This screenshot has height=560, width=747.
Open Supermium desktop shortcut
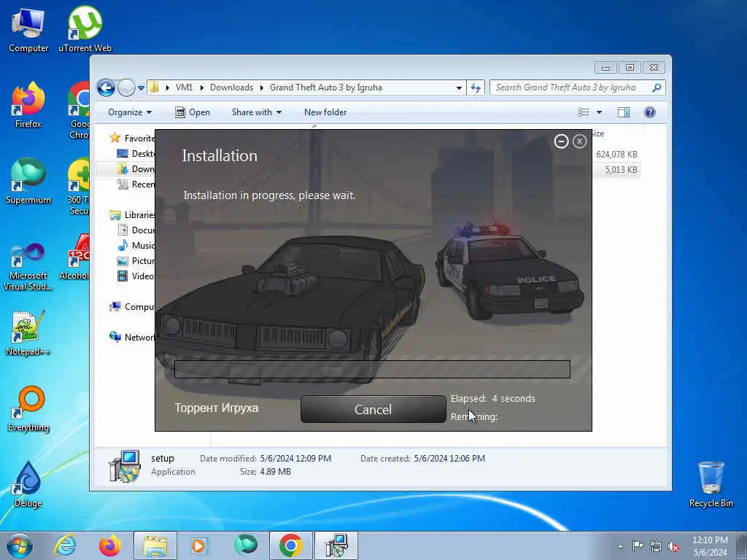click(x=28, y=182)
